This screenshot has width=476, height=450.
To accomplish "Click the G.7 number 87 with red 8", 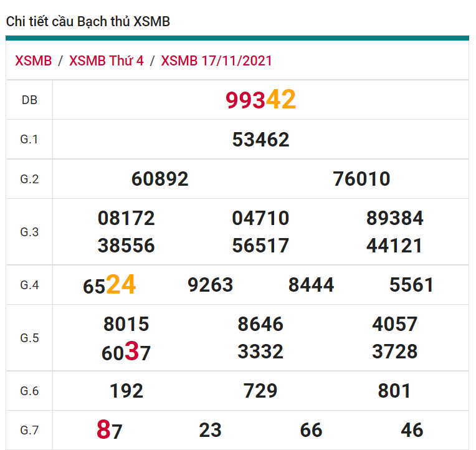I will [109, 430].
